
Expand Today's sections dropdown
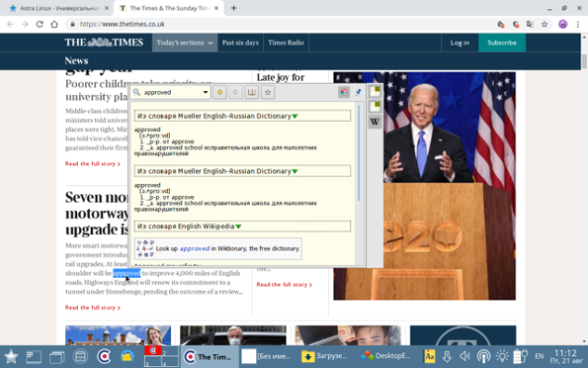point(185,43)
